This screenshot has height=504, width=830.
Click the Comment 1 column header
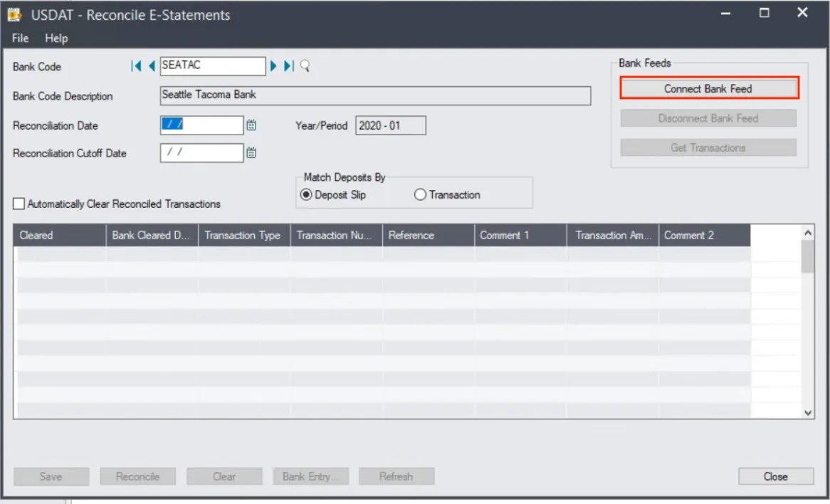[520, 236]
